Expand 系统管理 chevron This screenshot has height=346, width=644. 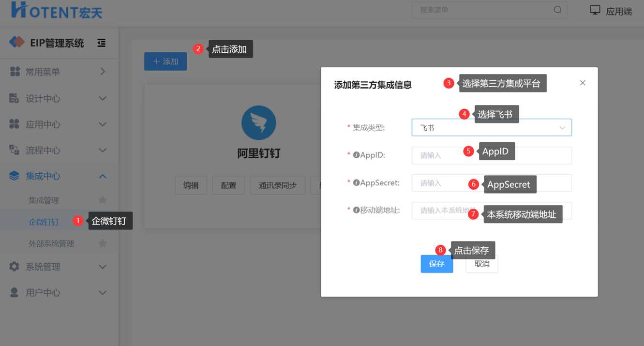click(x=103, y=267)
